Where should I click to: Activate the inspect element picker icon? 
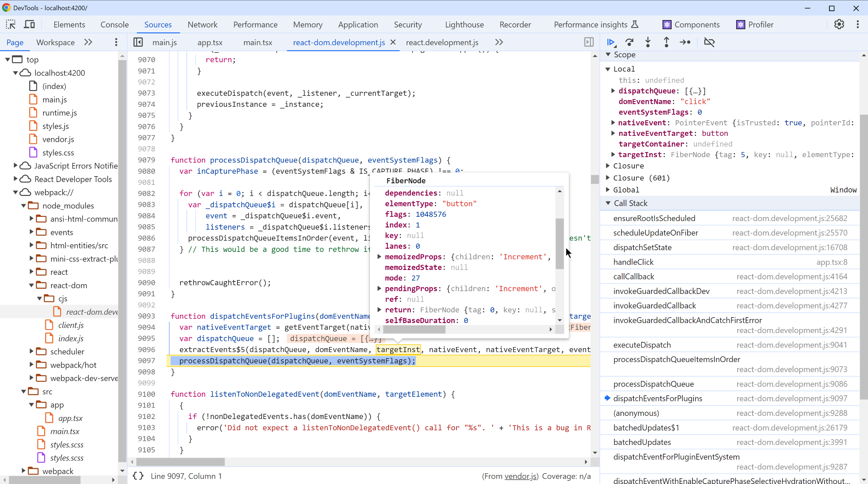tap(11, 24)
